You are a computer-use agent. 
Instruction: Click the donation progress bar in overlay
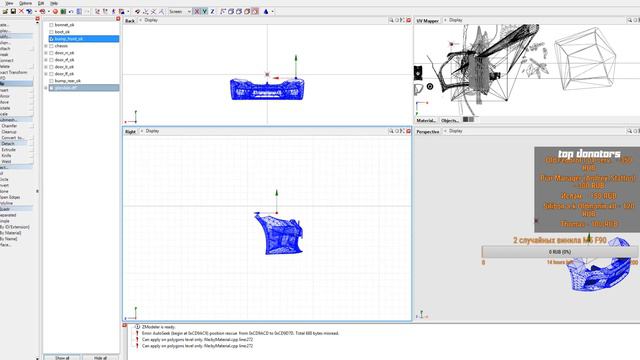pyautogui.click(x=560, y=252)
